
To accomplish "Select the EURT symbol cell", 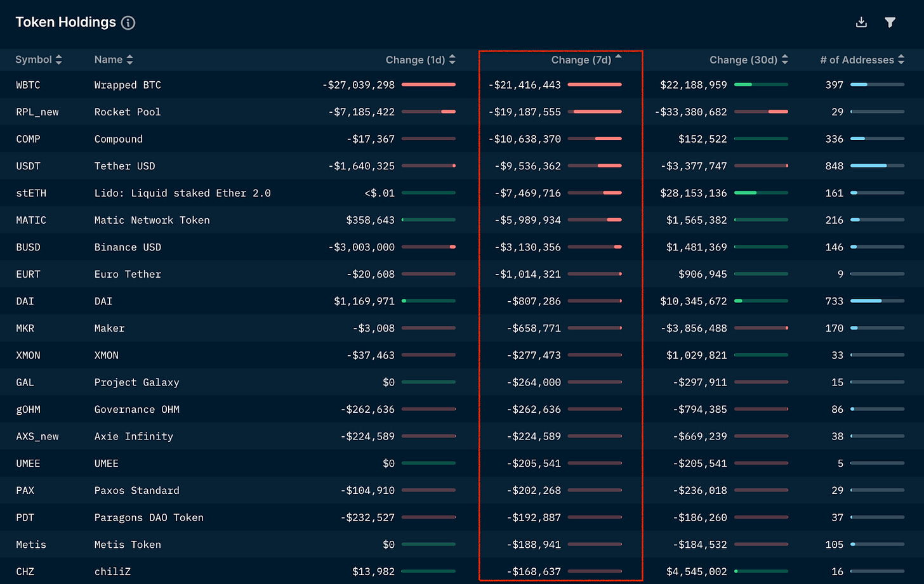I will pyautogui.click(x=28, y=275).
